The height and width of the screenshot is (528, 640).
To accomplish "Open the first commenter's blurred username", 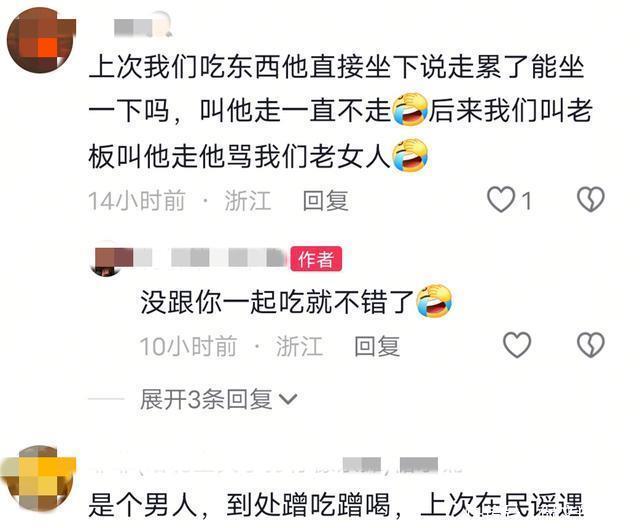I will 142,26.
